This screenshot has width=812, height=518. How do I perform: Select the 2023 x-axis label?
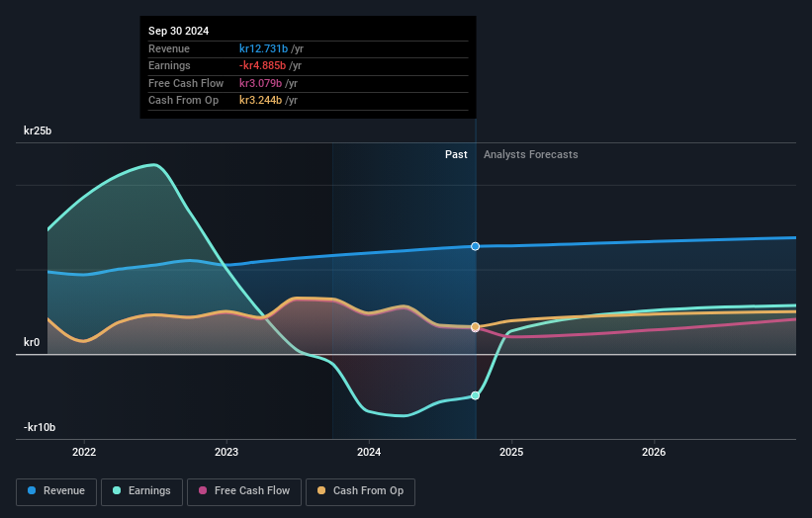(226, 452)
